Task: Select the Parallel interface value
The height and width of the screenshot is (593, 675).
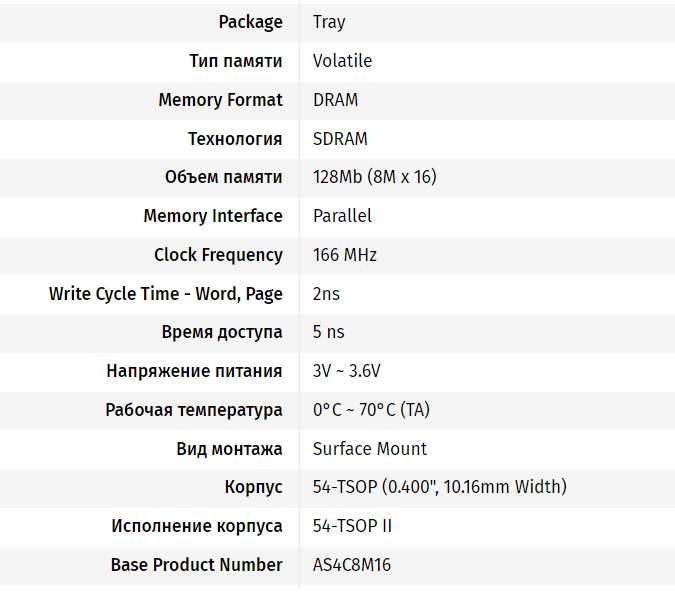Action: [x=342, y=216]
